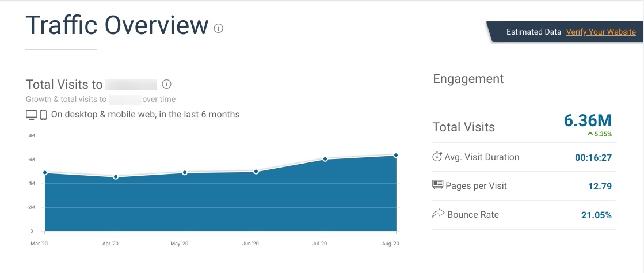Click the Pages per Visit newspaper icon
Image resolution: width=644 pixels, height=273 pixels.
(438, 185)
